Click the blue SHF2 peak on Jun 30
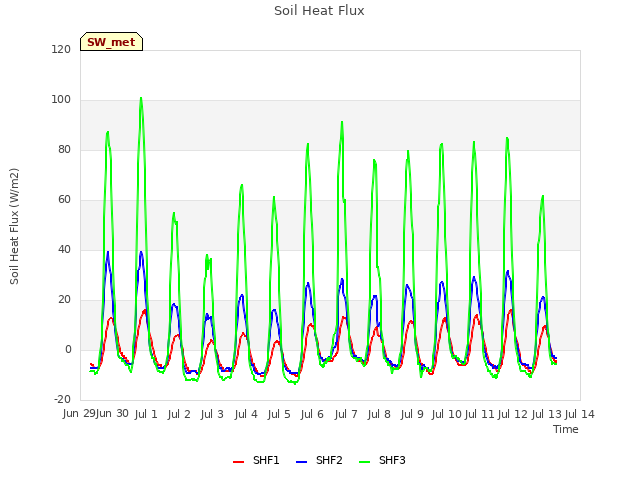Image resolution: width=640 pixels, height=480 pixels. [108, 252]
